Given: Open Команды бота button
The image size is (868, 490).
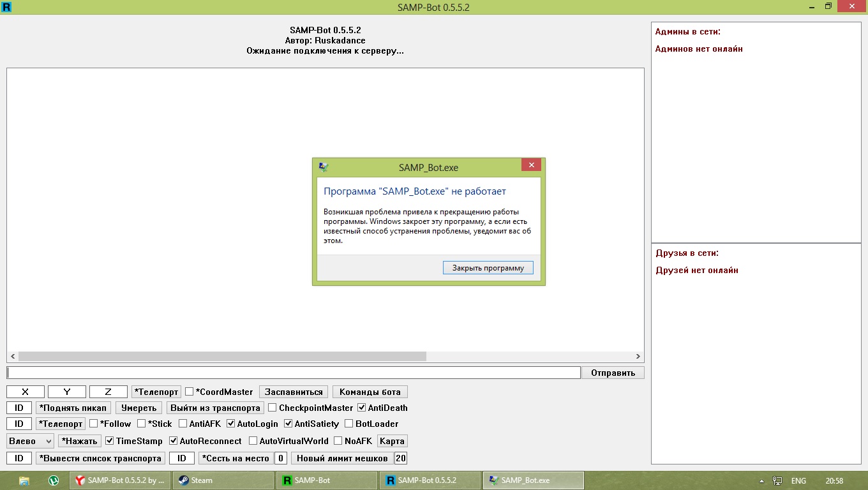Looking at the screenshot, I should pos(370,392).
